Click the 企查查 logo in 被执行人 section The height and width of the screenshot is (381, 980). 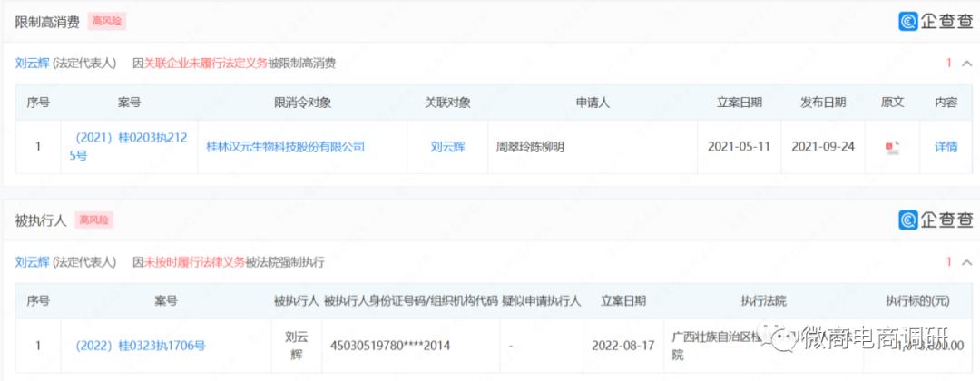(936, 220)
